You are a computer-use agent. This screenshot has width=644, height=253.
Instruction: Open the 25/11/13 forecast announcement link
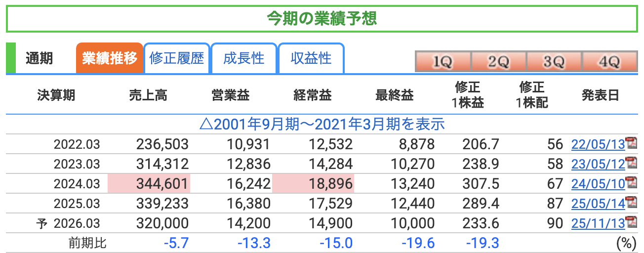[x=598, y=223]
